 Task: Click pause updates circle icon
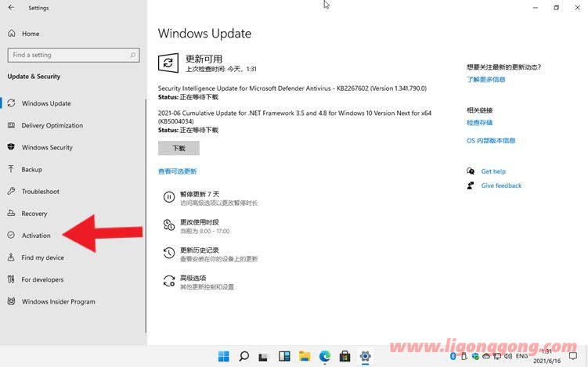click(x=169, y=197)
